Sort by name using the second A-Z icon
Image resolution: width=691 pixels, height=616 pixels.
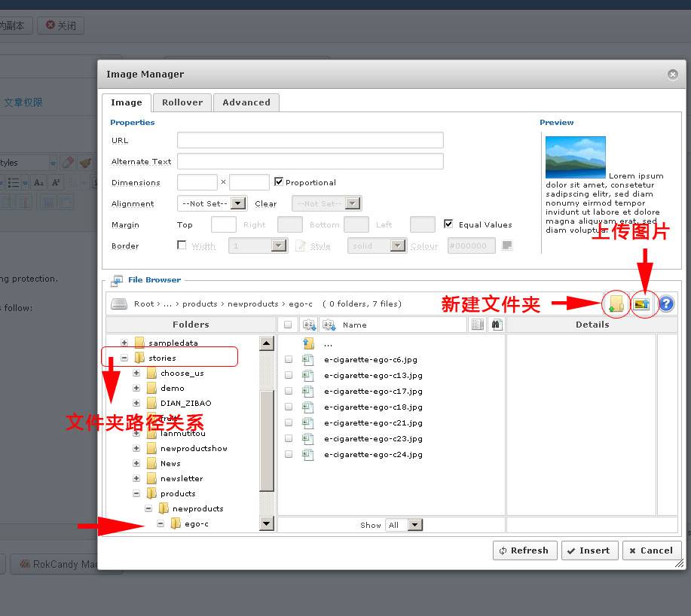click(328, 325)
